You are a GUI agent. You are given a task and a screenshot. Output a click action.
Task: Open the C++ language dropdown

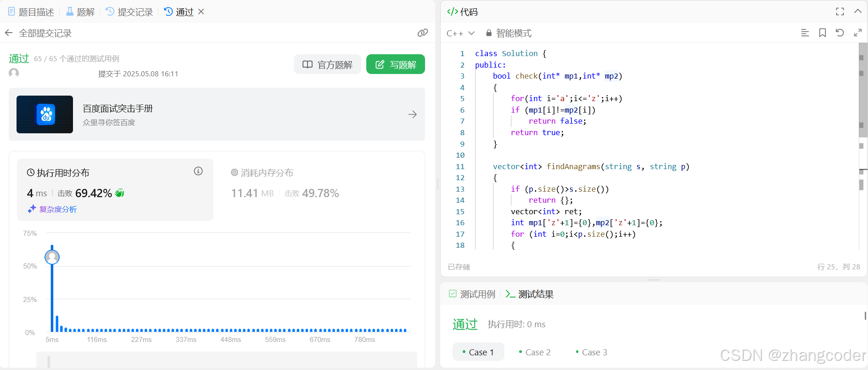(x=460, y=33)
